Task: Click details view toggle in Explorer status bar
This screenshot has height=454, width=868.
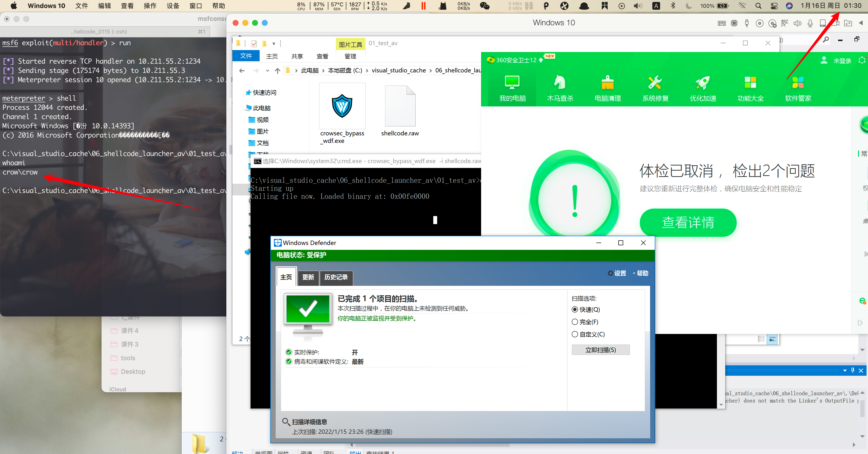Action: (x=761, y=339)
